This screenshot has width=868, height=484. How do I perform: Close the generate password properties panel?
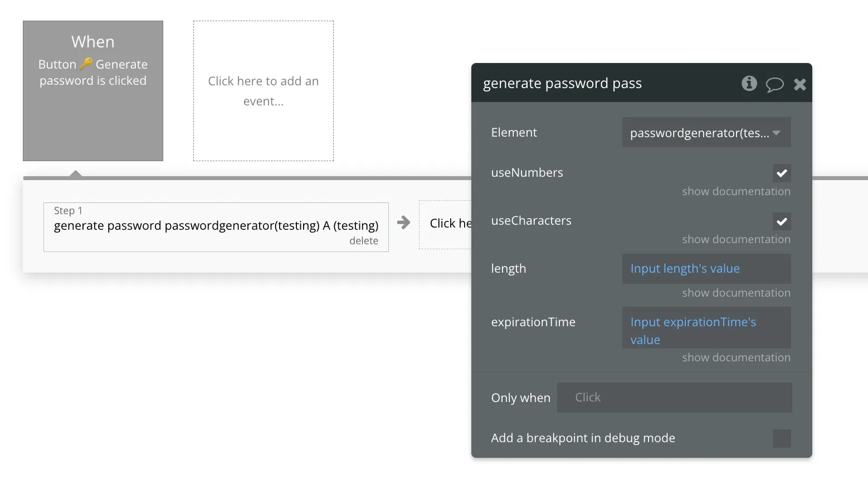coord(799,84)
